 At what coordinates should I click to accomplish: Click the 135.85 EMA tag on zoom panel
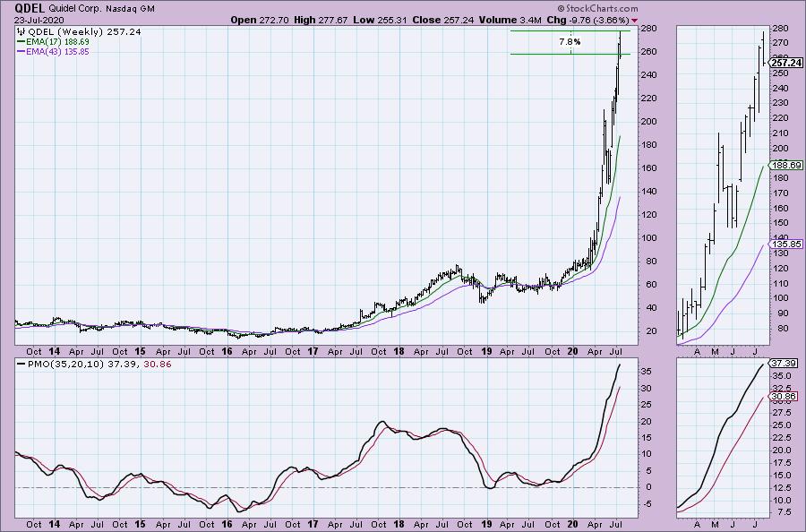point(786,245)
